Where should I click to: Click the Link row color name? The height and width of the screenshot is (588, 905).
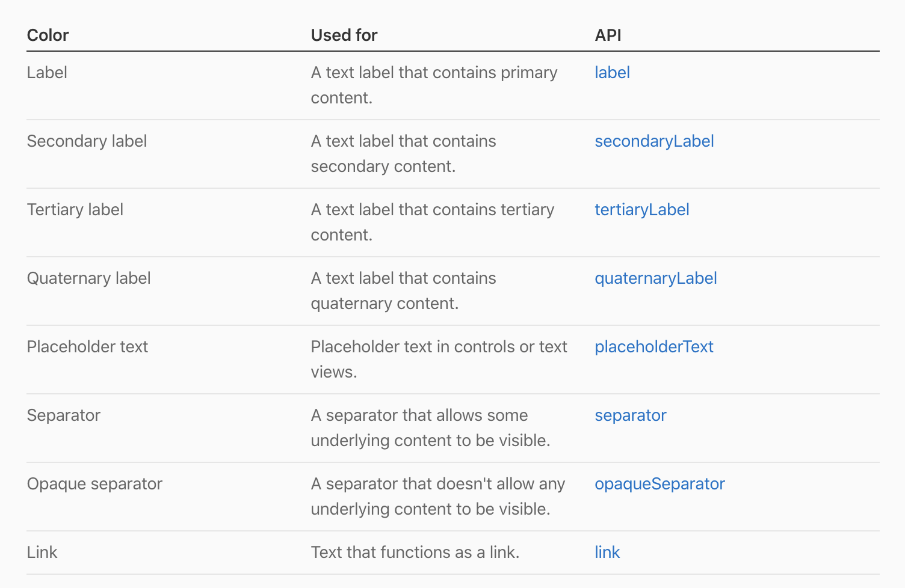(x=42, y=553)
